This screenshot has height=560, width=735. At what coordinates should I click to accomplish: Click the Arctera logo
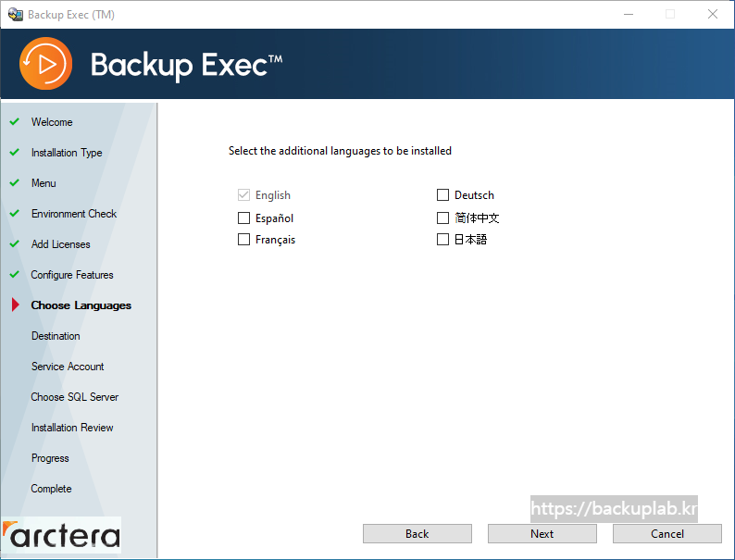coord(61,535)
